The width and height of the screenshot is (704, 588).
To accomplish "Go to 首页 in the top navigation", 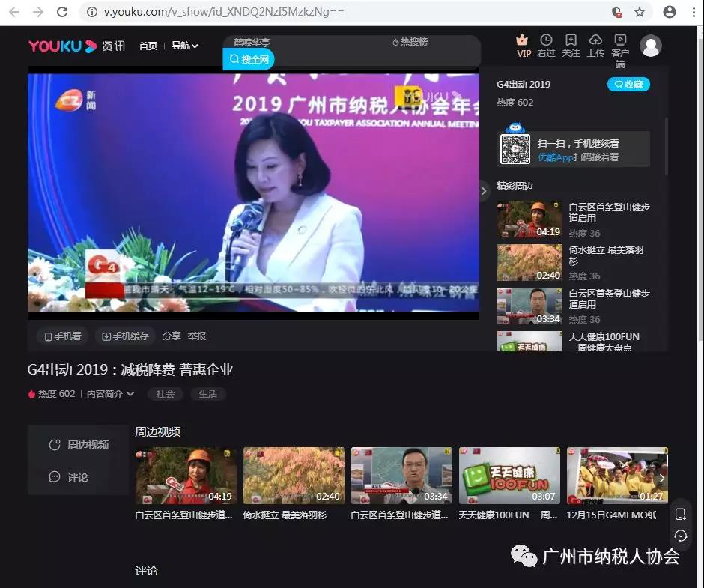I will coord(148,46).
